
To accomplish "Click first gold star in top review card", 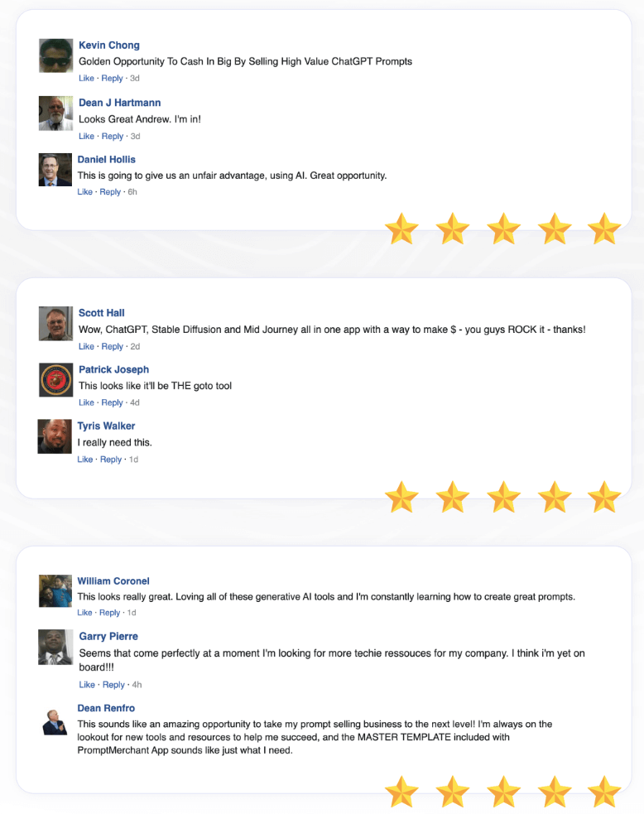I will coord(401,229).
